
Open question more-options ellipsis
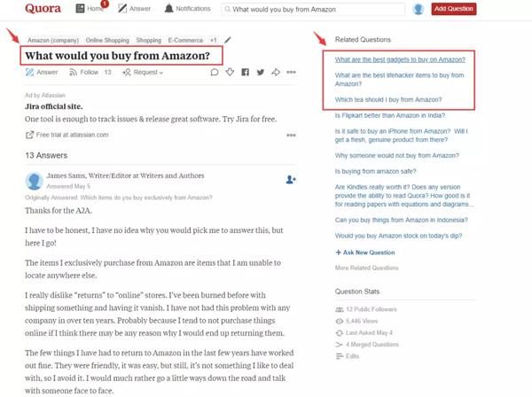pos(291,72)
